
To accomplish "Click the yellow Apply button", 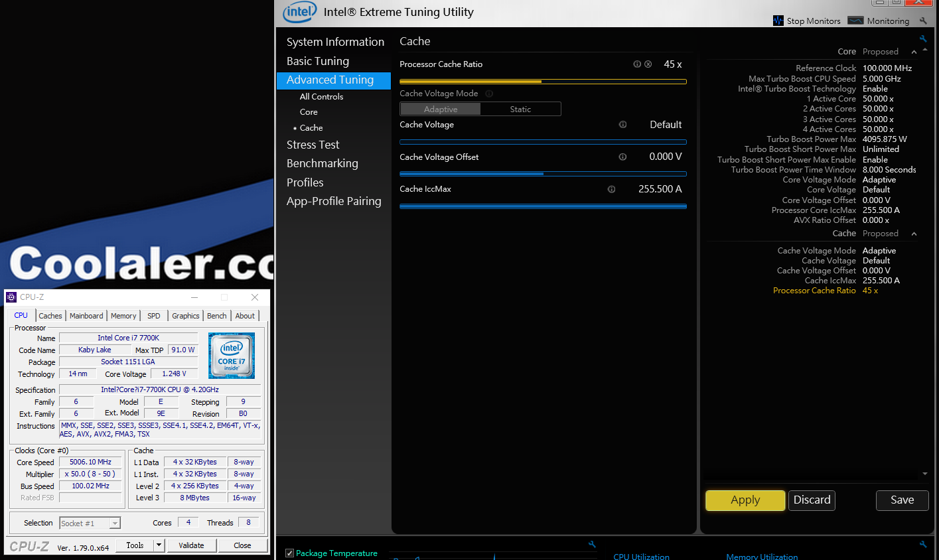I will coord(745,500).
